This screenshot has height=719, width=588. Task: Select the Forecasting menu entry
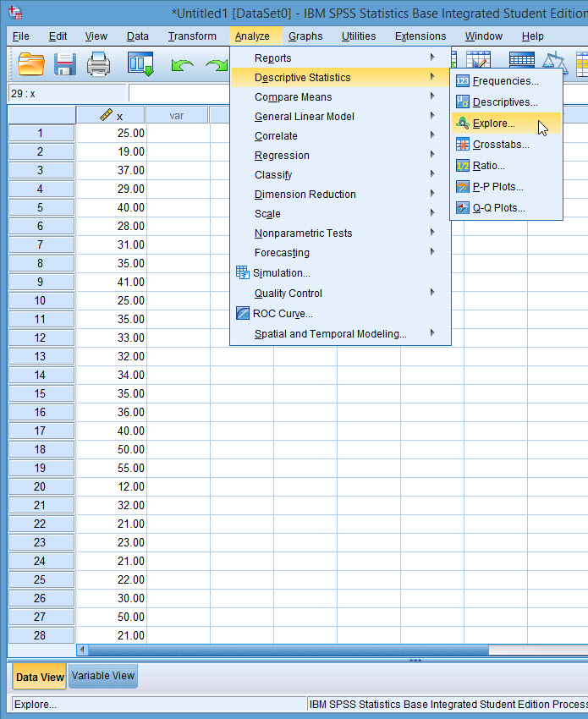[340, 253]
